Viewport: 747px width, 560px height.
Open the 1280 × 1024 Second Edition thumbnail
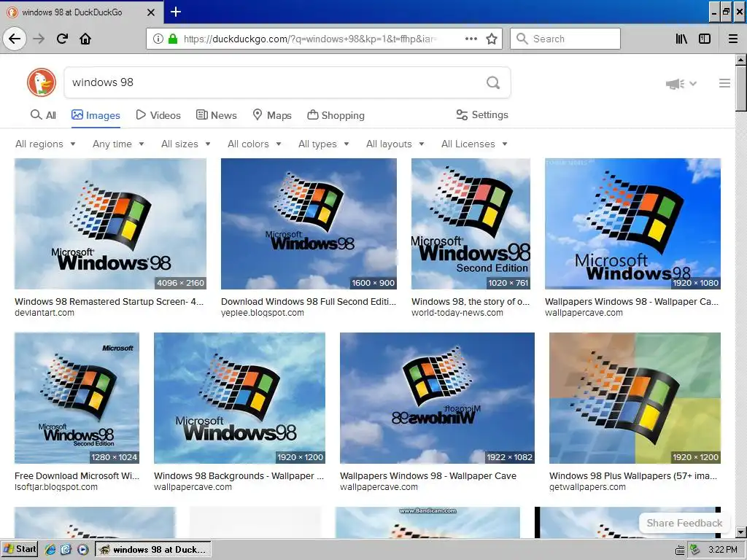[77, 398]
